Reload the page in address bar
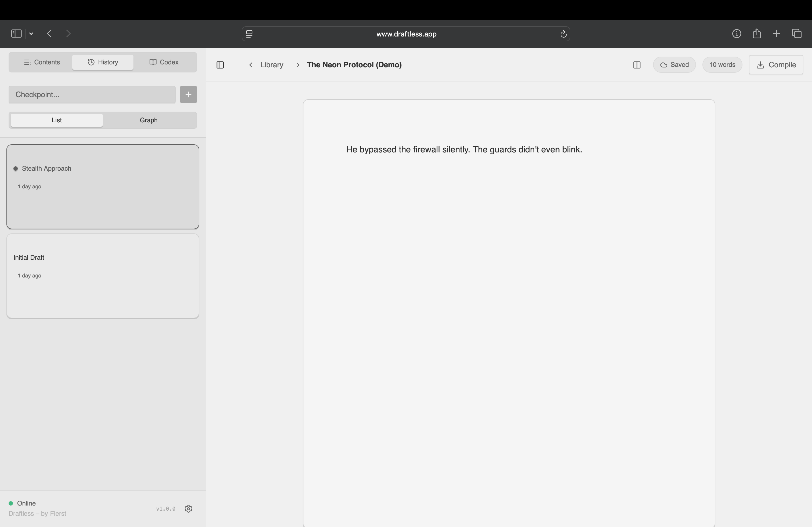Image resolution: width=812 pixels, height=527 pixels. point(563,34)
